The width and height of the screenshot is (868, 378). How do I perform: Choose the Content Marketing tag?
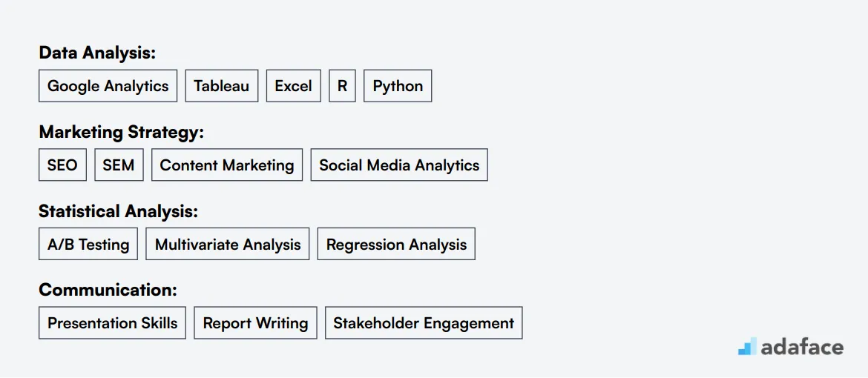click(227, 165)
